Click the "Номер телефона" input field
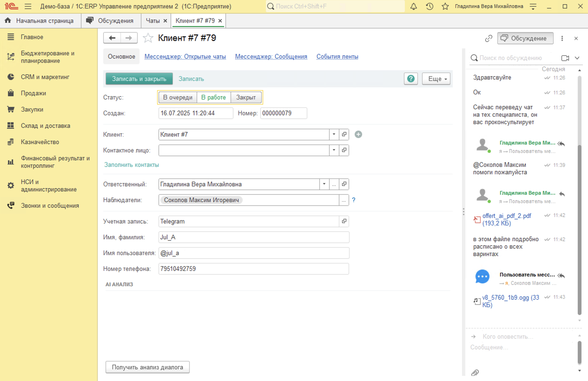Screen dimensions: 588x381 pyautogui.click(x=253, y=269)
